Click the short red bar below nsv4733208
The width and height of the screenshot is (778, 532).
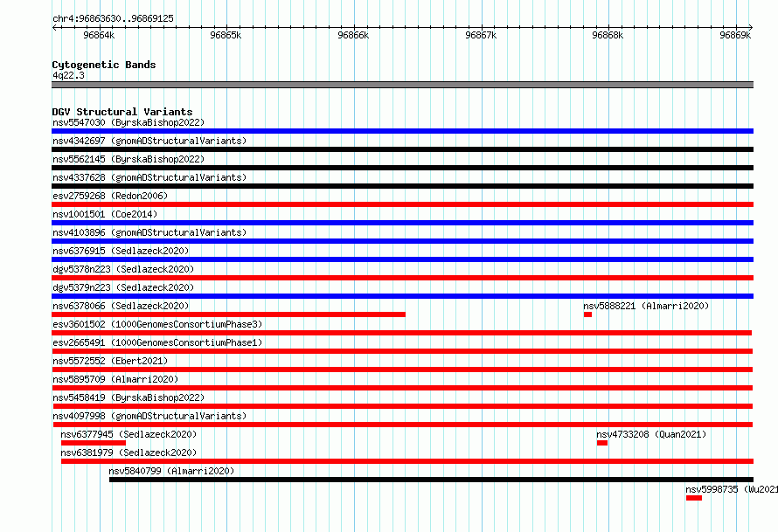602,443
